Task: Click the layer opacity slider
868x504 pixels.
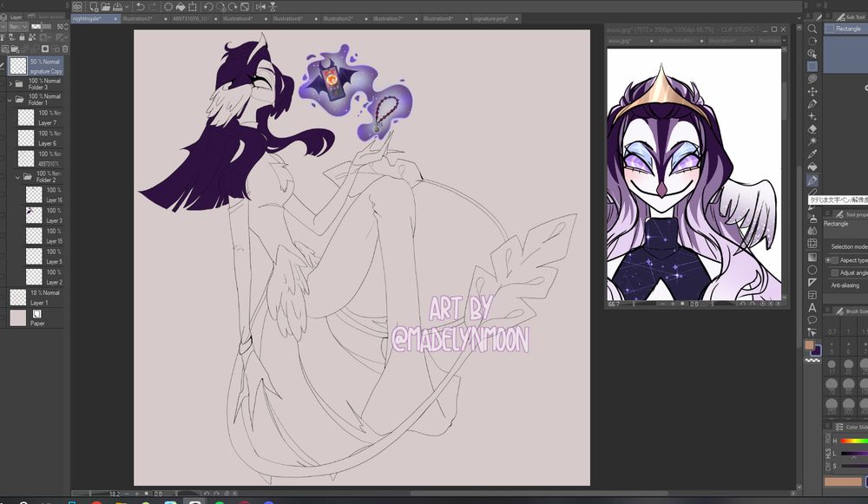Action: pyautogui.click(x=42, y=27)
